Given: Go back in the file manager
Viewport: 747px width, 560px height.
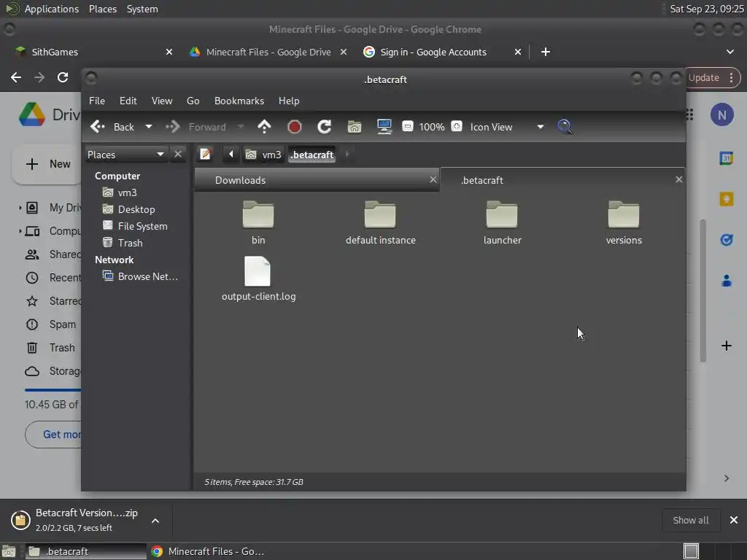Looking at the screenshot, I should pyautogui.click(x=112, y=127).
